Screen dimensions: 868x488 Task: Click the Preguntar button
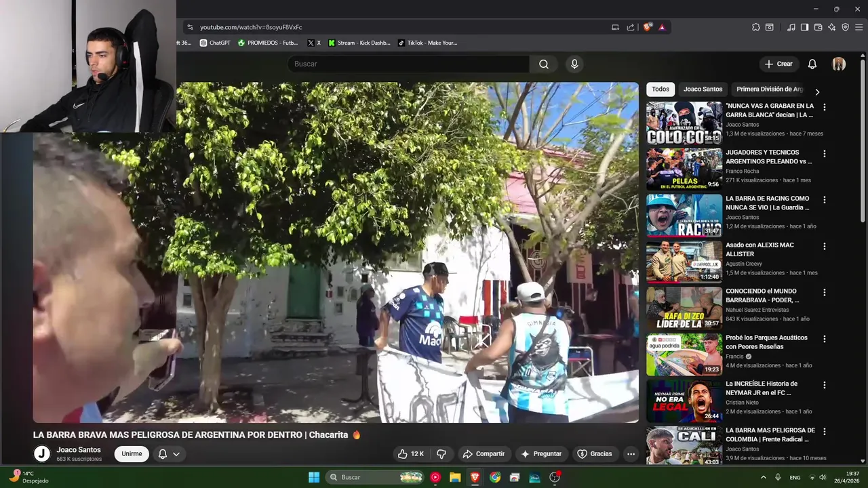click(x=541, y=454)
